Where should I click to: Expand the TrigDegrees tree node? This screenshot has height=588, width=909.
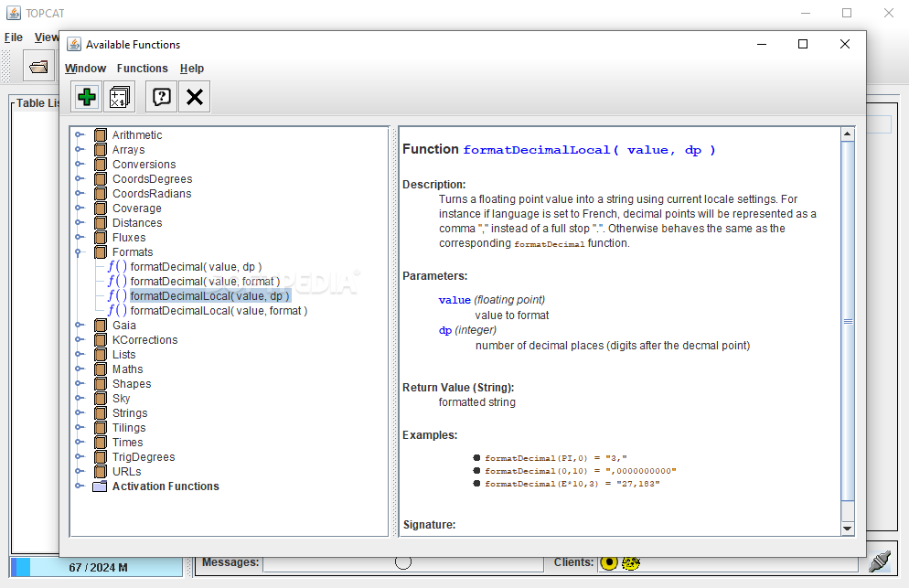pyautogui.click(x=80, y=457)
